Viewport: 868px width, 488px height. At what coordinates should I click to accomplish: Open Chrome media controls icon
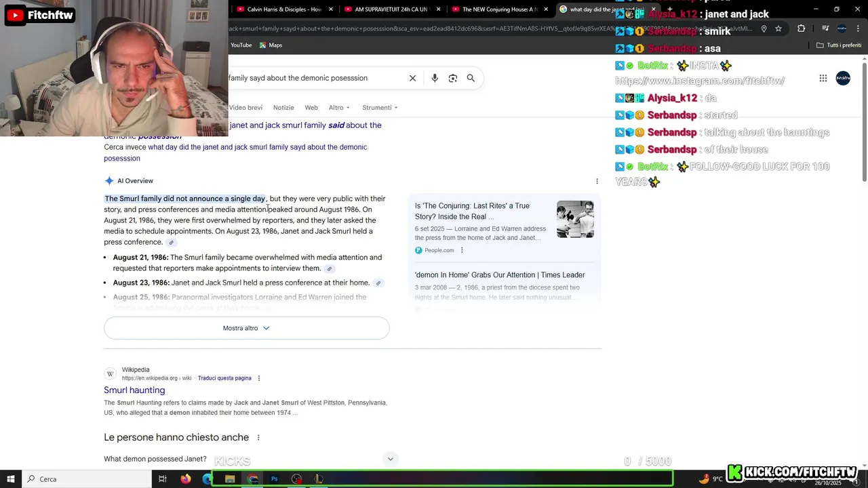pyautogui.click(x=825, y=28)
